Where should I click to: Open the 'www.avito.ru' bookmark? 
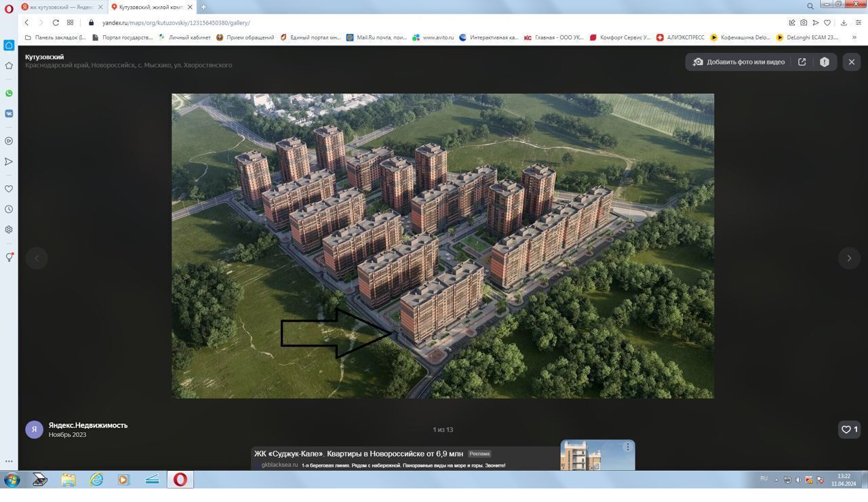[433, 37]
